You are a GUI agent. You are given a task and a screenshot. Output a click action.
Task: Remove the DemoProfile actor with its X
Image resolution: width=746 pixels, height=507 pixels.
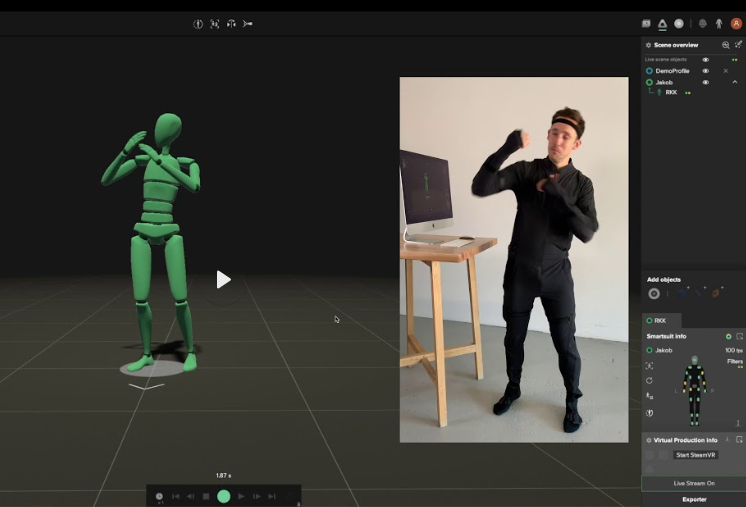click(x=726, y=71)
